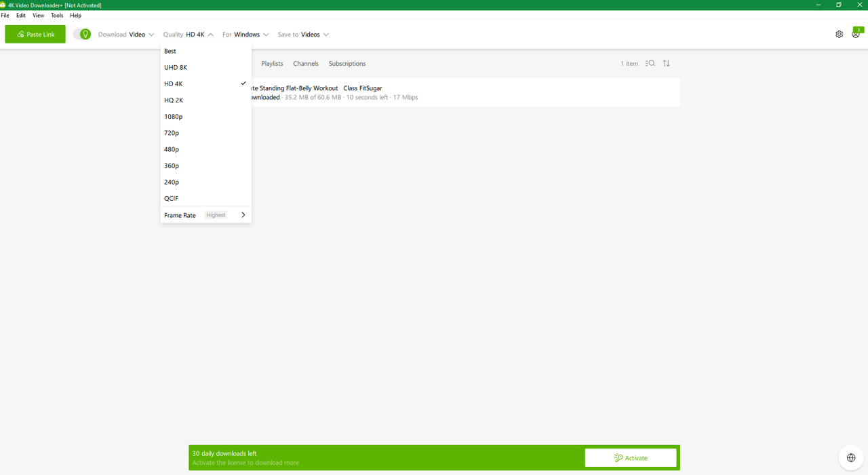This screenshot has height=475, width=868.
Task: Click the globe icon in corner
Action: (x=851, y=458)
